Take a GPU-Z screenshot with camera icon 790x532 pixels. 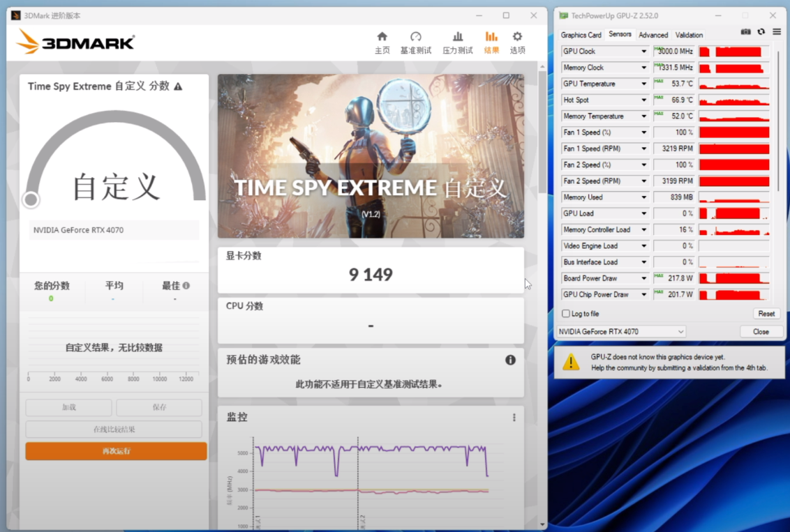745,32
